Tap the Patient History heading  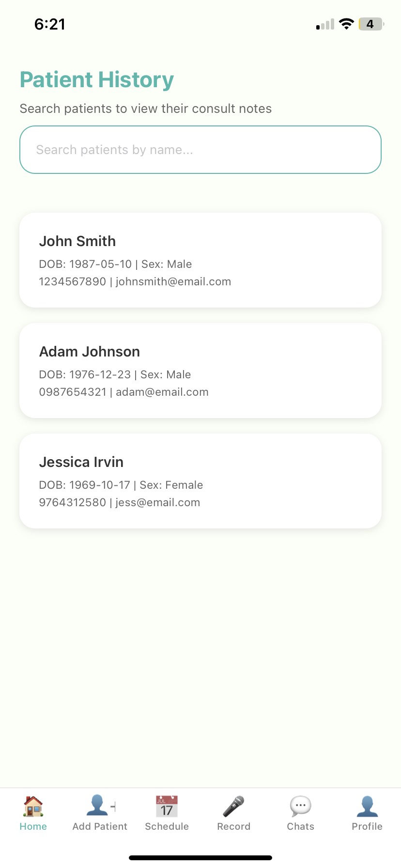click(x=97, y=80)
